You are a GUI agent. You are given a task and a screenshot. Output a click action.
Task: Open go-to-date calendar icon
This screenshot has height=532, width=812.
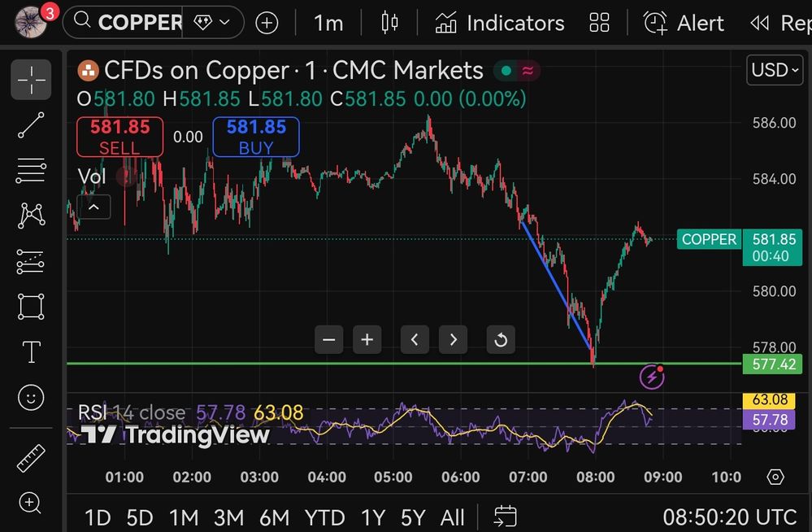505,517
